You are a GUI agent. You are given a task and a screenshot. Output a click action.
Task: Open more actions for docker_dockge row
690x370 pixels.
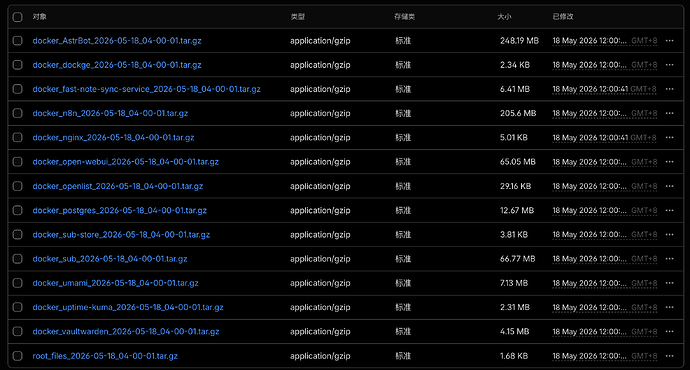point(669,65)
